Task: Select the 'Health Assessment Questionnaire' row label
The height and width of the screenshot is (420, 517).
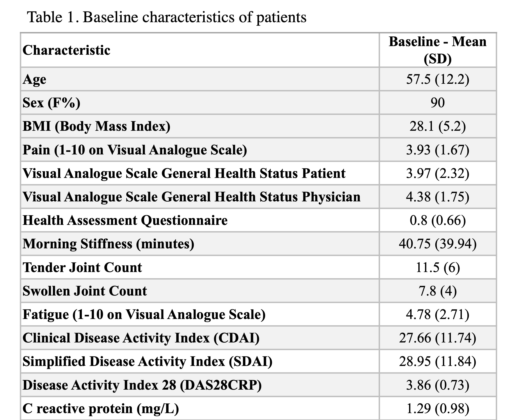Action: pos(125,220)
